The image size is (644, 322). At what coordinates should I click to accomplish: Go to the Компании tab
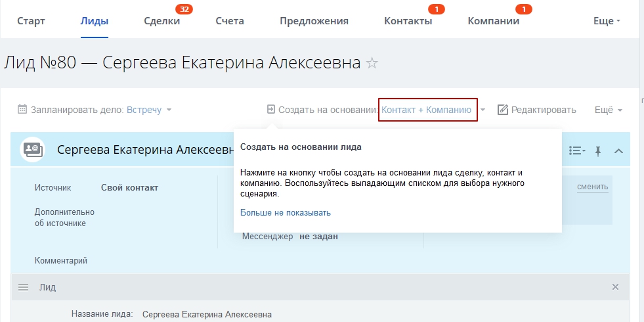tap(493, 21)
